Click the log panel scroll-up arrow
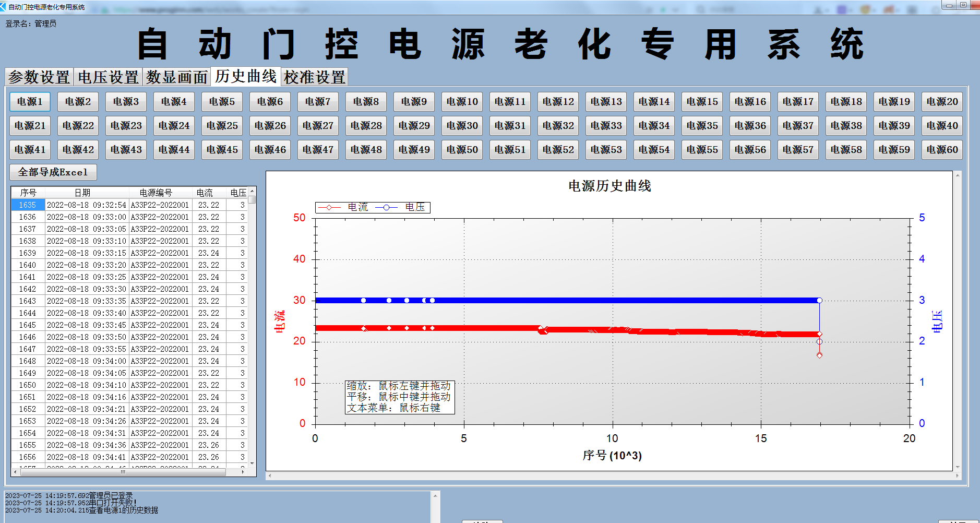This screenshot has height=523, width=980. [435, 496]
